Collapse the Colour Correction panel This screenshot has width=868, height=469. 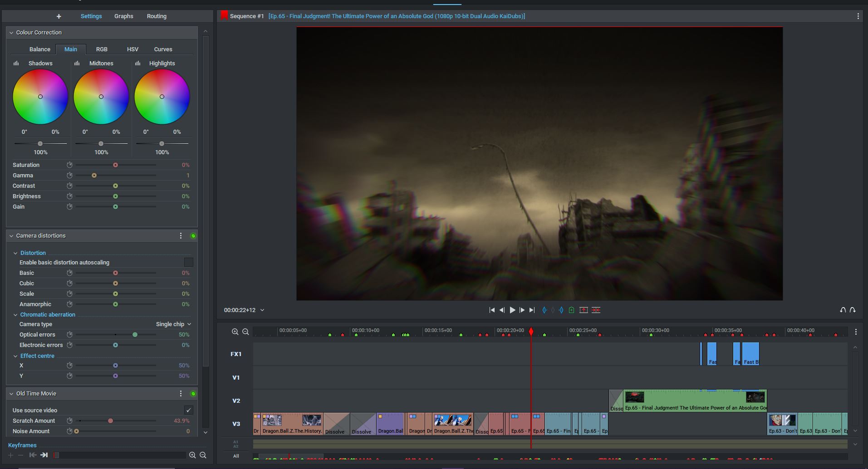[11, 33]
